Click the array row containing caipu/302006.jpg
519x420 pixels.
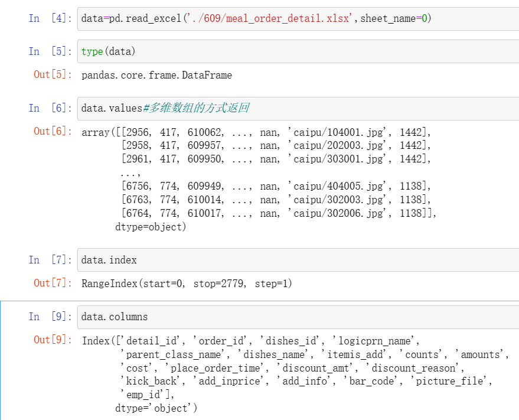[279, 213]
